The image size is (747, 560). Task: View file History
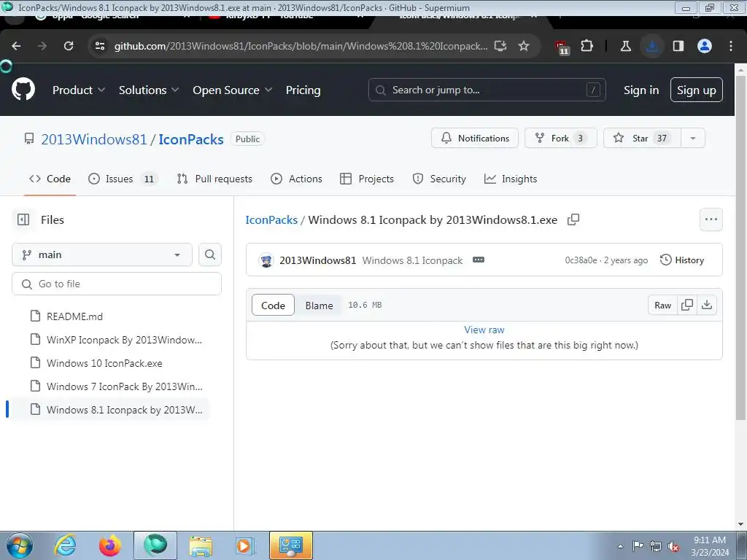tap(682, 260)
